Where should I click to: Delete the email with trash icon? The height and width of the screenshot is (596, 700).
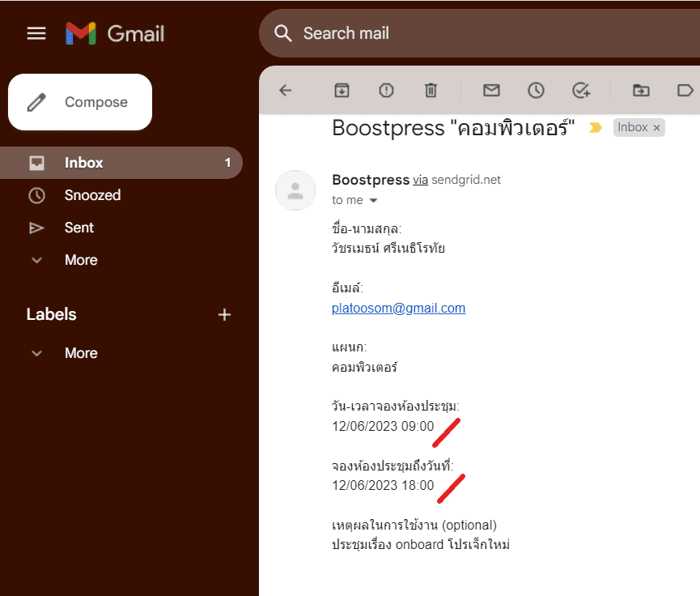click(431, 91)
